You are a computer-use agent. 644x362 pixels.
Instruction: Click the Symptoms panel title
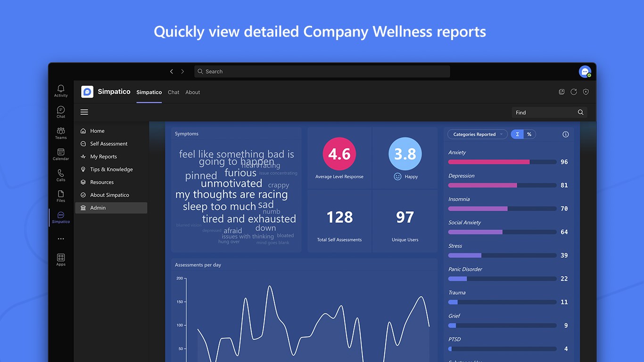[187, 134]
